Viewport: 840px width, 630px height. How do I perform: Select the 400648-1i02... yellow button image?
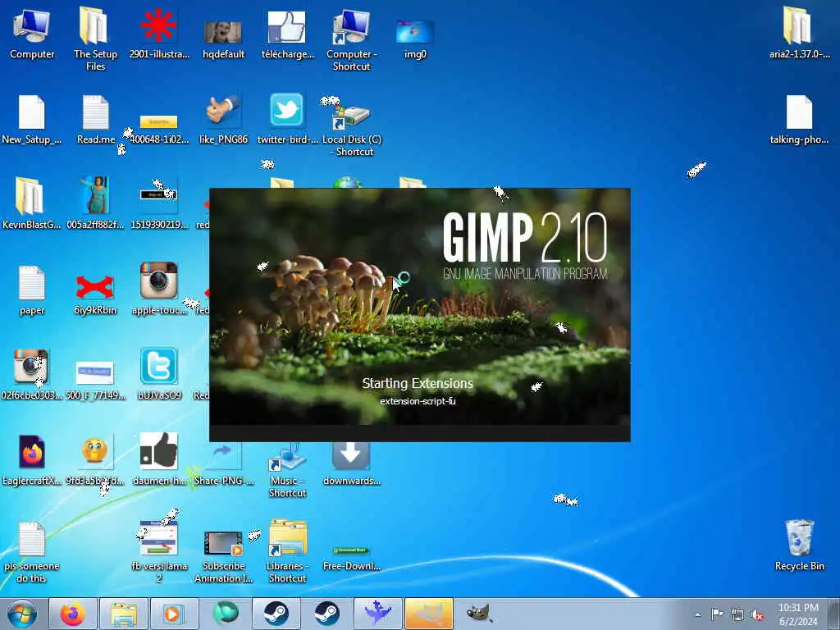click(159, 129)
